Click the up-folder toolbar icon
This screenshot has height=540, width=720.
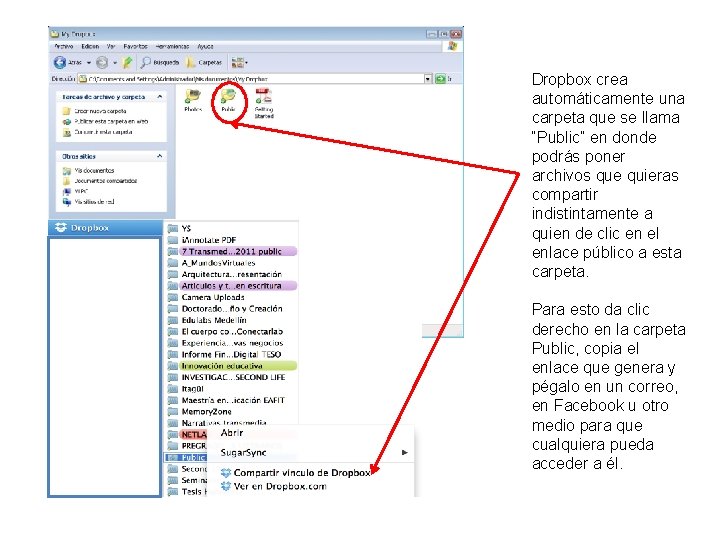(x=128, y=62)
